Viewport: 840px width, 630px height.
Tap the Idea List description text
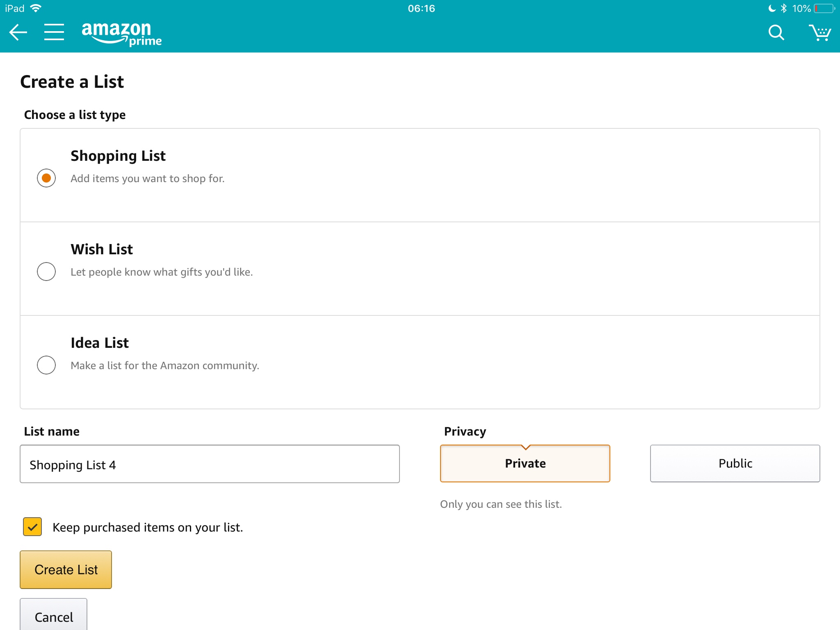tap(165, 365)
